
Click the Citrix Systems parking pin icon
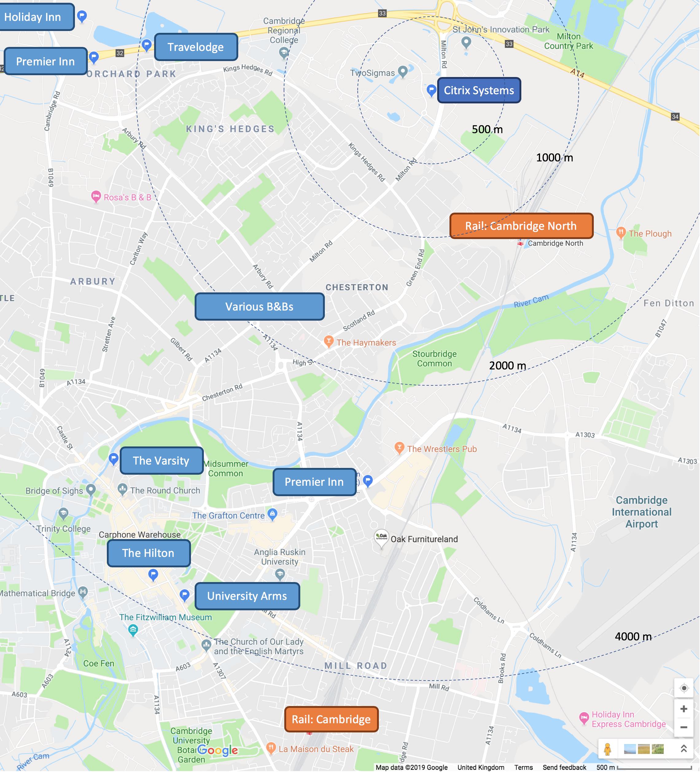pyautogui.click(x=431, y=91)
